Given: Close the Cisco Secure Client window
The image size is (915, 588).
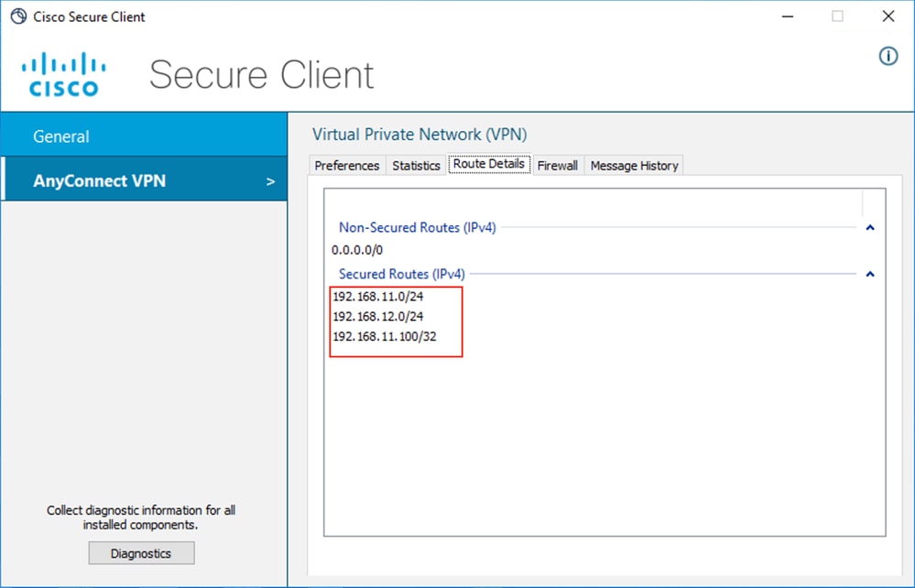Looking at the screenshot, I should pyautogui.click(x=888, y=16).
